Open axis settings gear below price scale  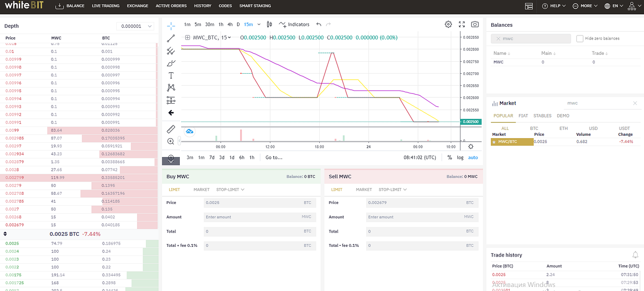pyautogui.click(x=471, y=146)
